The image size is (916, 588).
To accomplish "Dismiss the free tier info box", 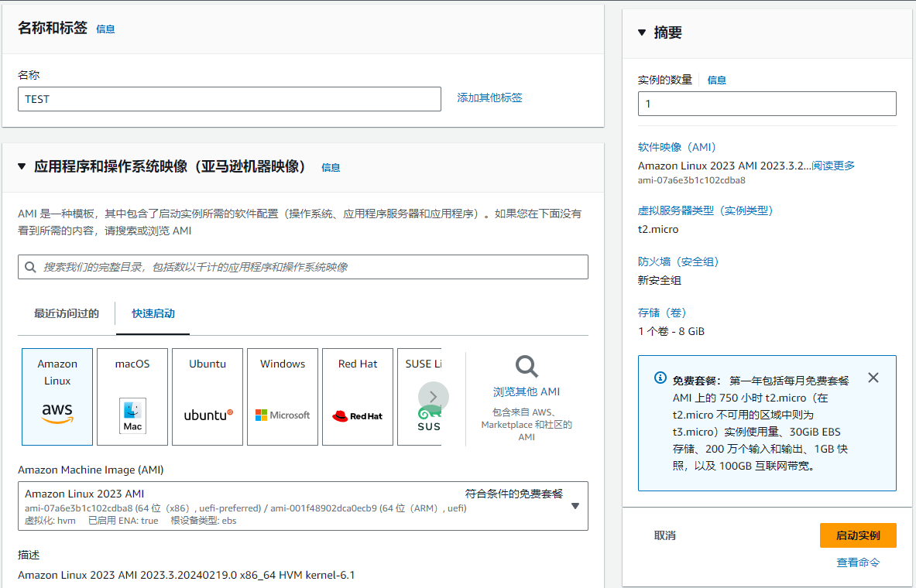I will pos(873,378).
